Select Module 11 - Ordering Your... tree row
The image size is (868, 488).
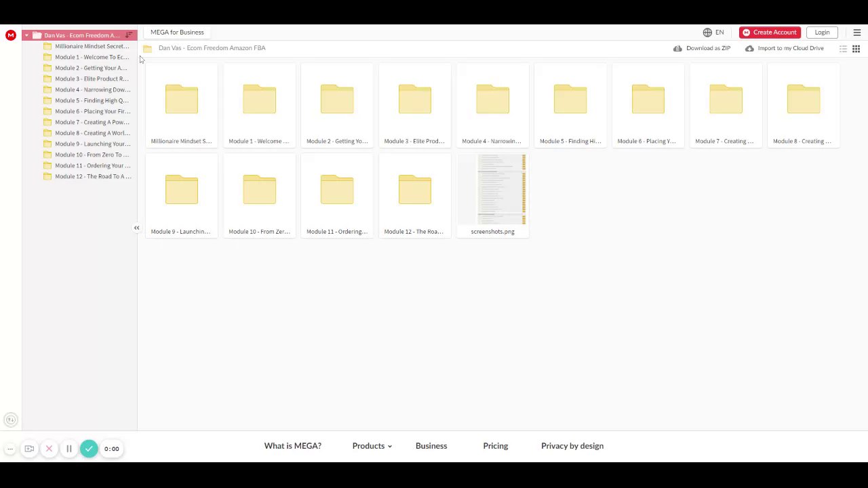coord(80,165)
